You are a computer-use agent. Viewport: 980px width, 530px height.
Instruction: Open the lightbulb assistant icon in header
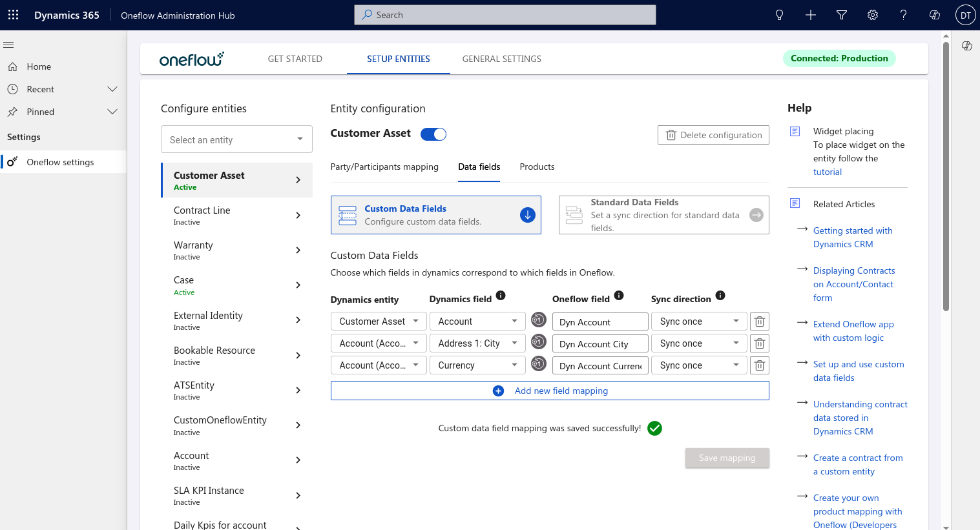coord(780,15)
